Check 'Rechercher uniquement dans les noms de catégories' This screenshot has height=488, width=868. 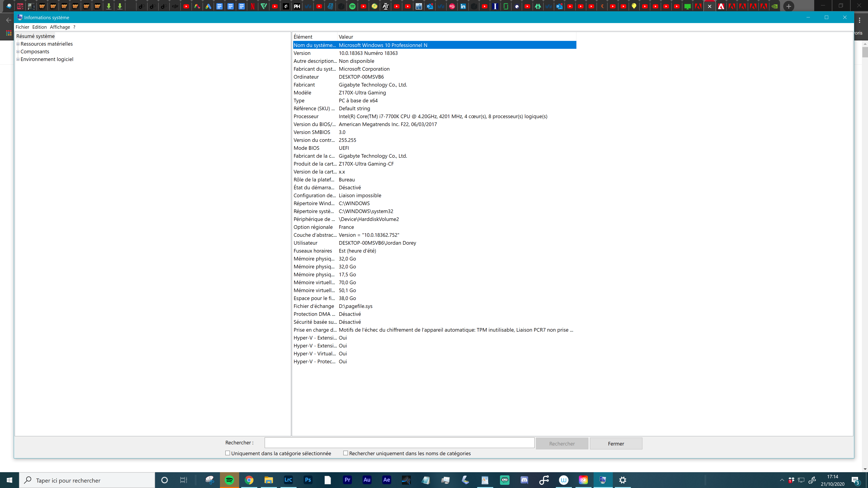345,453
